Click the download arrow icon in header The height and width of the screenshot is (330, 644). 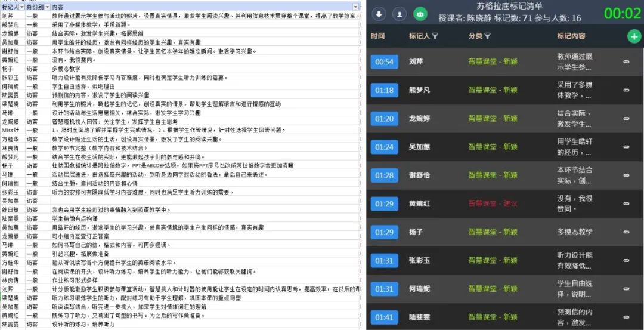coord(380,14)
